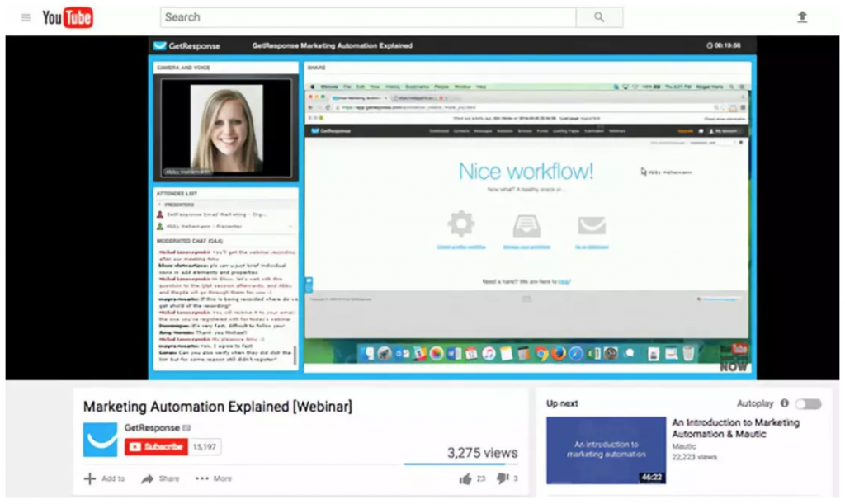
Task: Click the Share button
Action: tap(159, 478)
